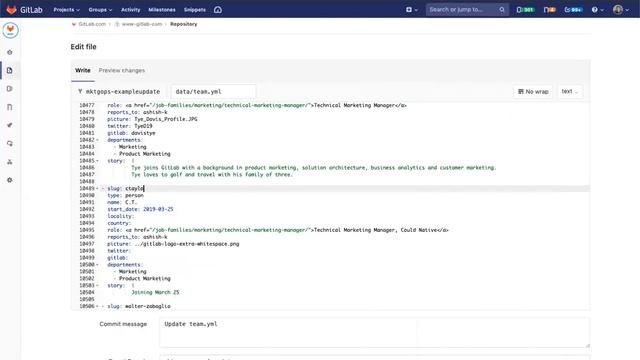Click the start_date 2019-03-25 value

[158, 209]
